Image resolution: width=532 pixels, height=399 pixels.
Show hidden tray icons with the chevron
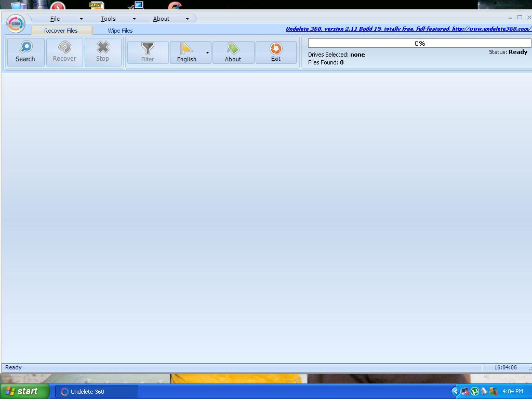pos(456,392)
